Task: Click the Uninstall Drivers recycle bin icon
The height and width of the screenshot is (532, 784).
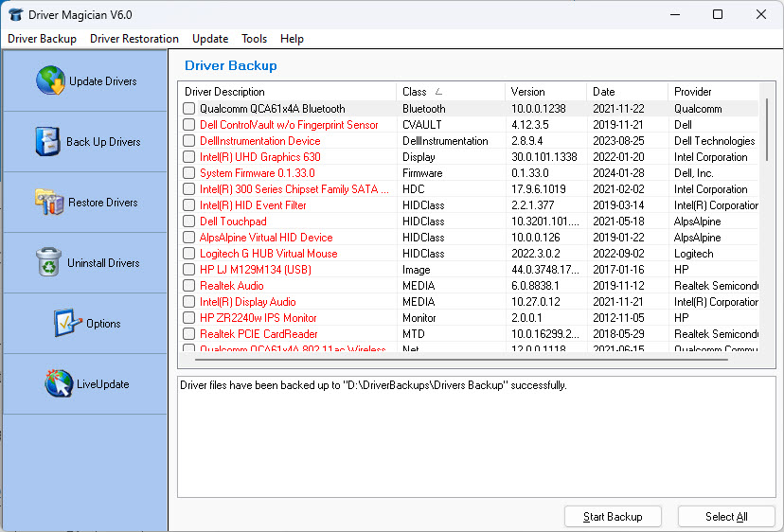Action: (49, 262)
